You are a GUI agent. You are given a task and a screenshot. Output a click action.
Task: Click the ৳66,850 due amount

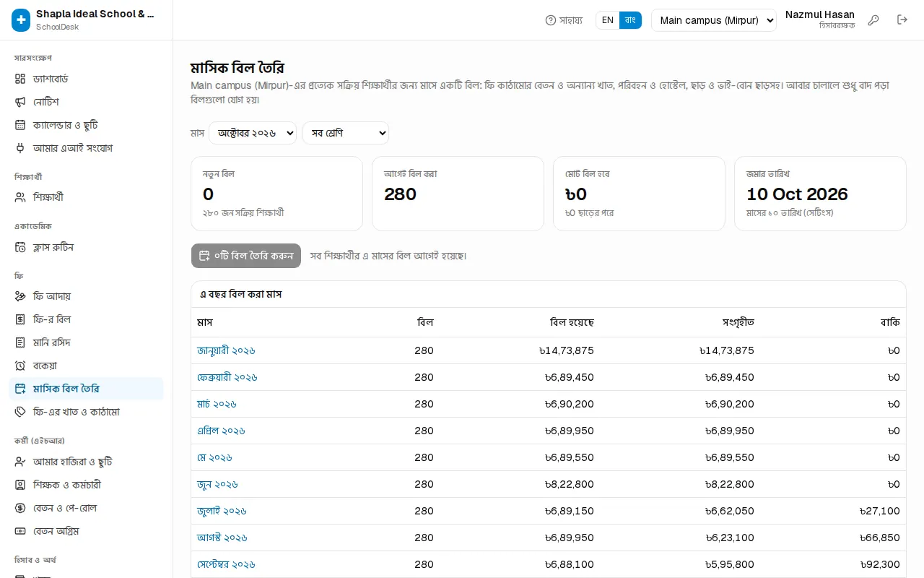pos(880,538)
